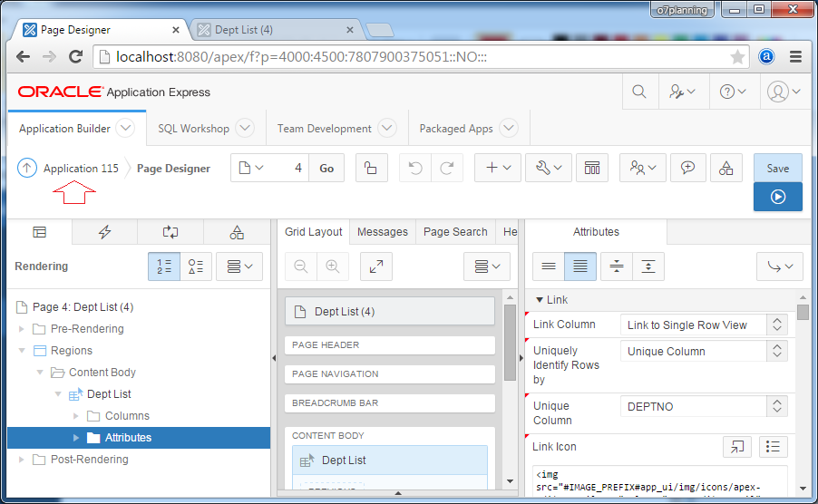Toggle group by component type button
The image size is (818, 504).
[x=196, y=267]
